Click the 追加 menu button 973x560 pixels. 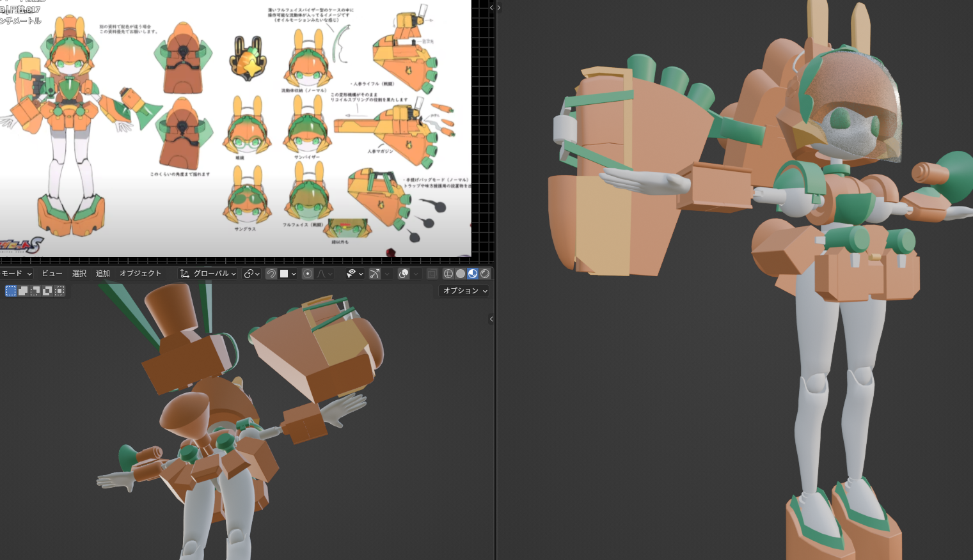tap(103, 274)
